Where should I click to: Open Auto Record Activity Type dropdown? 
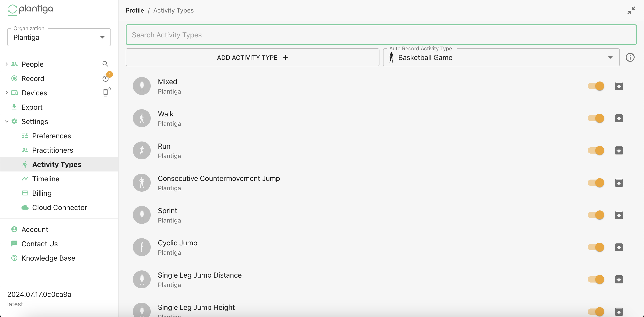pyautogui.click(x=501, y=58)
